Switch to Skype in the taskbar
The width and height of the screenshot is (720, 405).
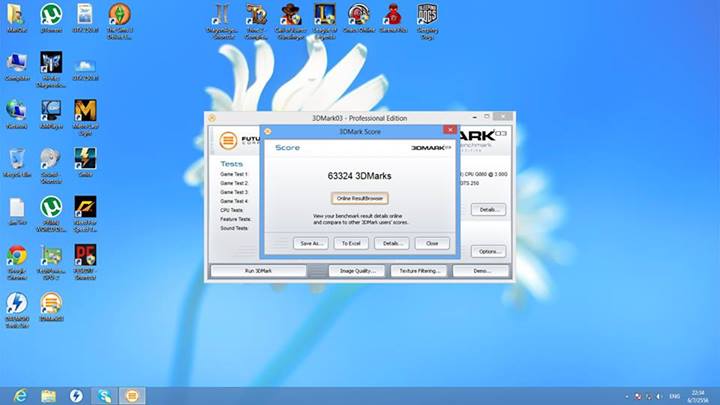click(x=104, y=395)
